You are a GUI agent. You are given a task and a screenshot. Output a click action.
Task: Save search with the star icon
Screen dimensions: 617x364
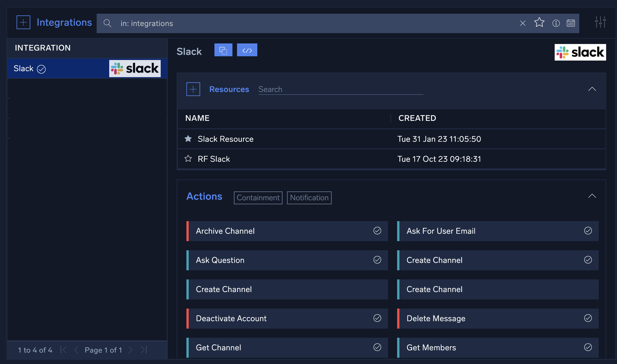(x=539, y=22)
